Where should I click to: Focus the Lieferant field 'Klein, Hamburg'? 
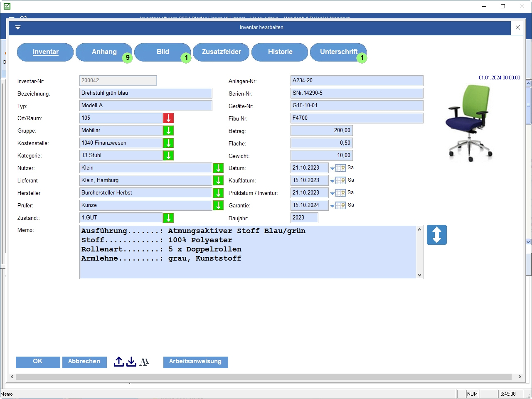tap(145, 180)
